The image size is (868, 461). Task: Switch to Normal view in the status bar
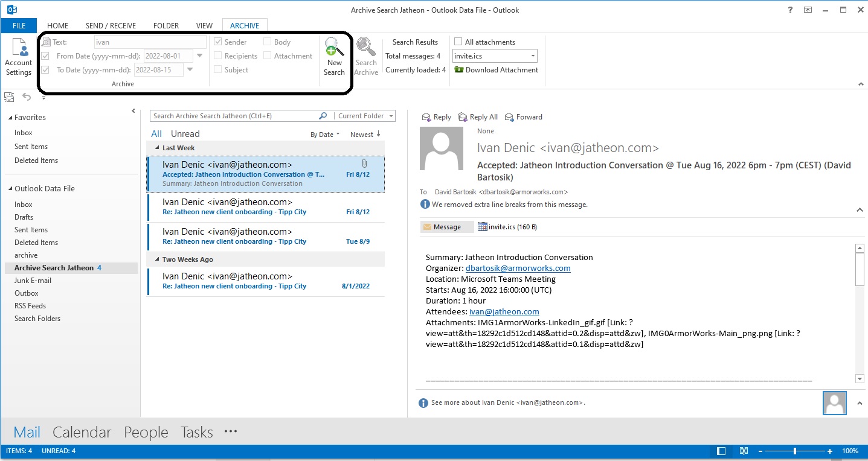click(721, 451)
